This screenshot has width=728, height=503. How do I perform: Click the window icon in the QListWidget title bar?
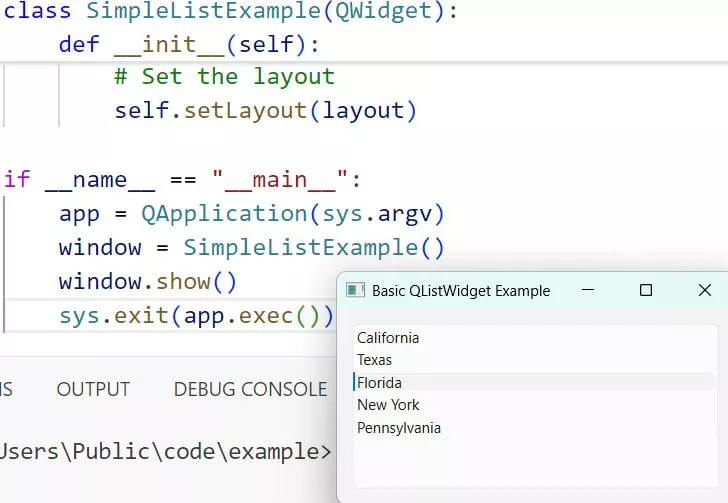click(x=354, y=291)
